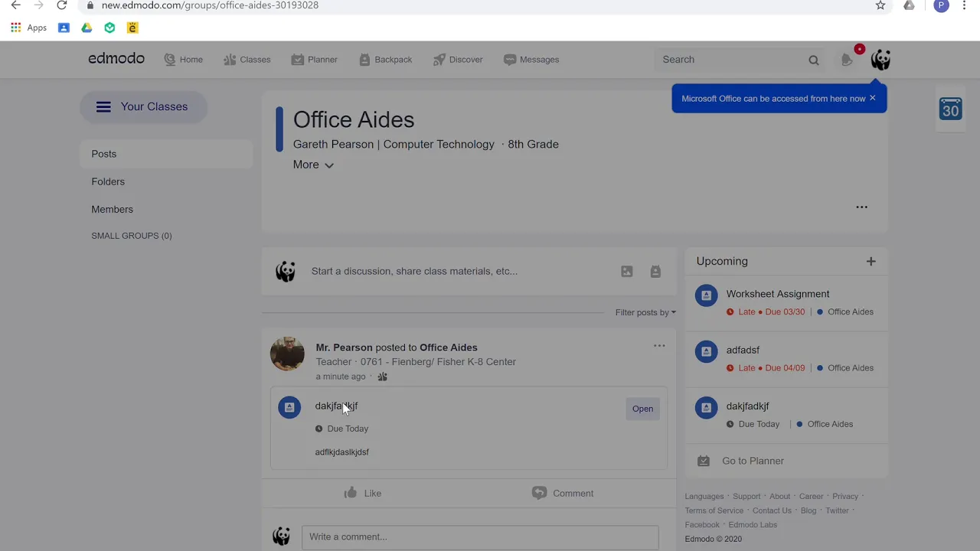Open the dakjfadkjf assignment title in post

[336, 406]
